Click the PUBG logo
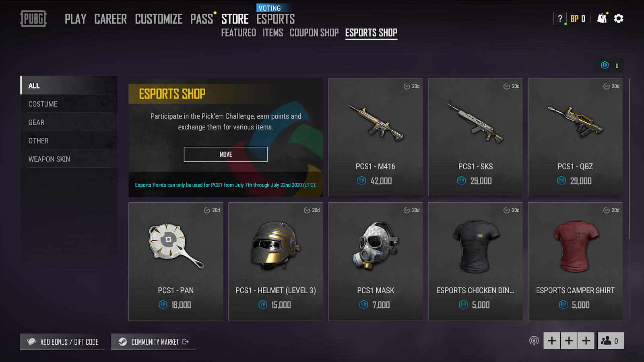 point(33,19)
